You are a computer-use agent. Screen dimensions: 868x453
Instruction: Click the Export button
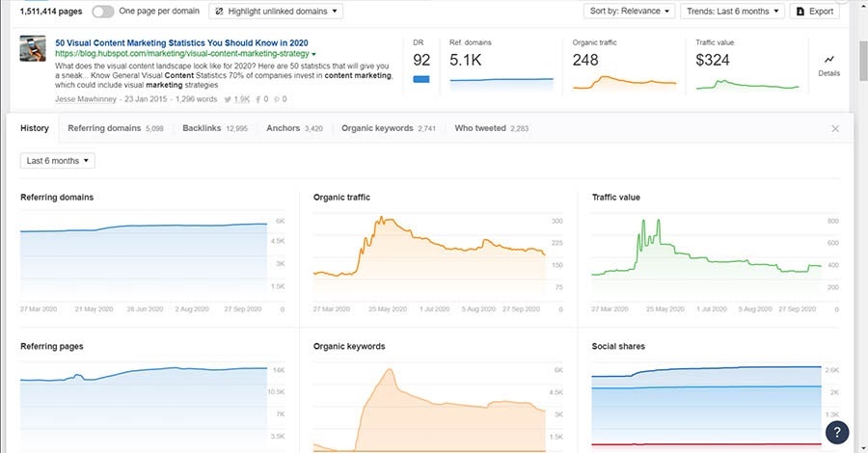coord(814,12)
